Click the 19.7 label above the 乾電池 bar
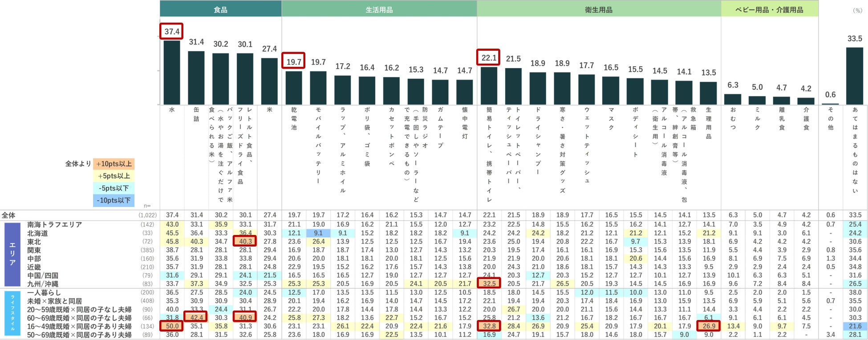Screen dimensions: 868x340 pyautogui.click(x=294, y=61)
